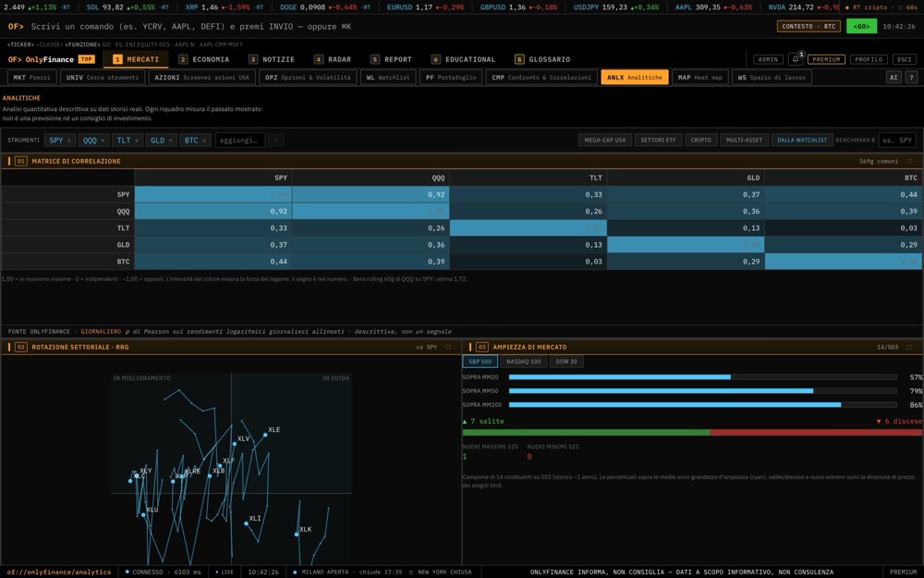The width and height of the screenshot is (924, 578).
Task: Open the GLOSSARIO main tab
Action: (542, 59)
